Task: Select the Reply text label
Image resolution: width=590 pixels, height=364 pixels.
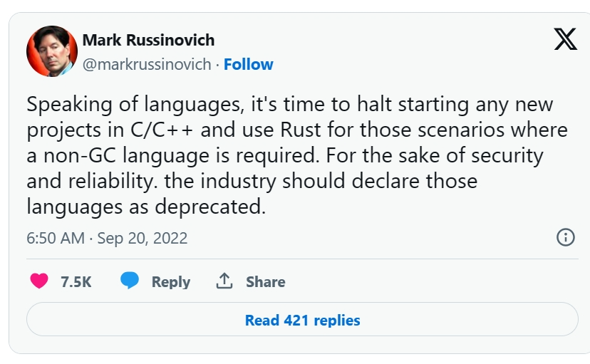Action: pos(171,281)
